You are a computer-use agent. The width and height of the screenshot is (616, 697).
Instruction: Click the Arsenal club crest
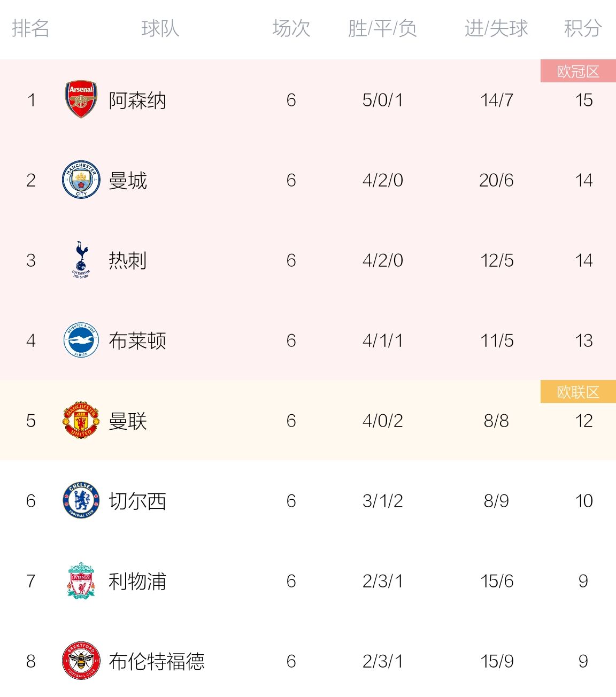pos(81,99)
